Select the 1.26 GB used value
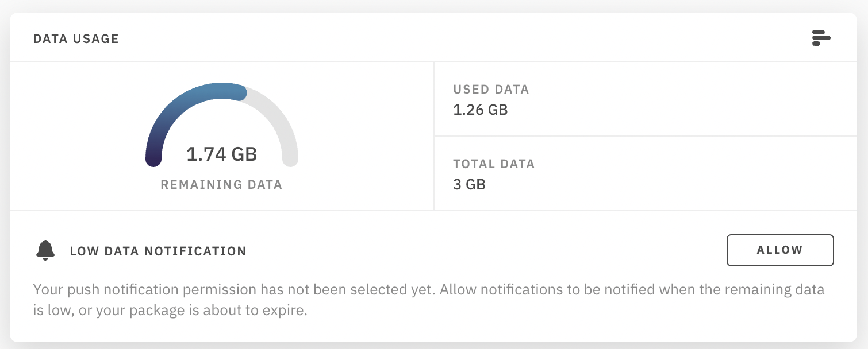Viewport: 868px width, 349px height. 481,110
